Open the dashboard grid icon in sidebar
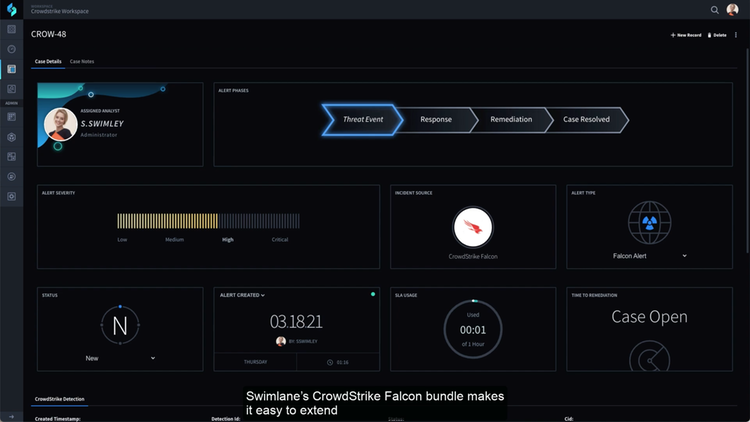The height and width of the screenshot is (422, 750). click(11, 30)
